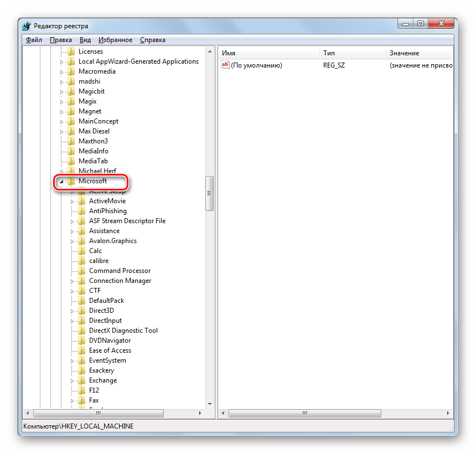Expand the MainConcept key

(x=61, y=122)
